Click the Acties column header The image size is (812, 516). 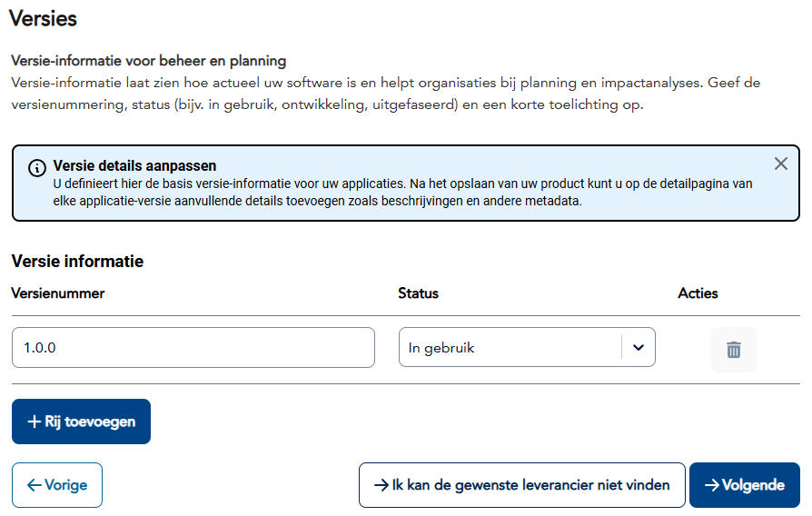click(x=698, y=293)
